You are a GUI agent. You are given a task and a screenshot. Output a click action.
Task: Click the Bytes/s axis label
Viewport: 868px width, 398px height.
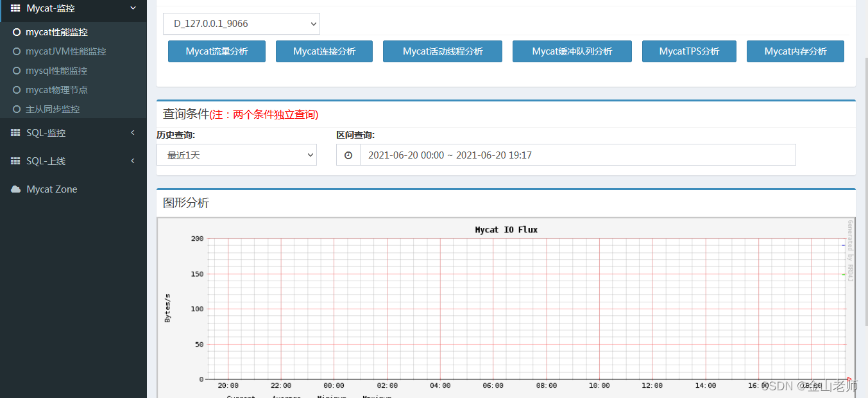(x=167, y=307)
